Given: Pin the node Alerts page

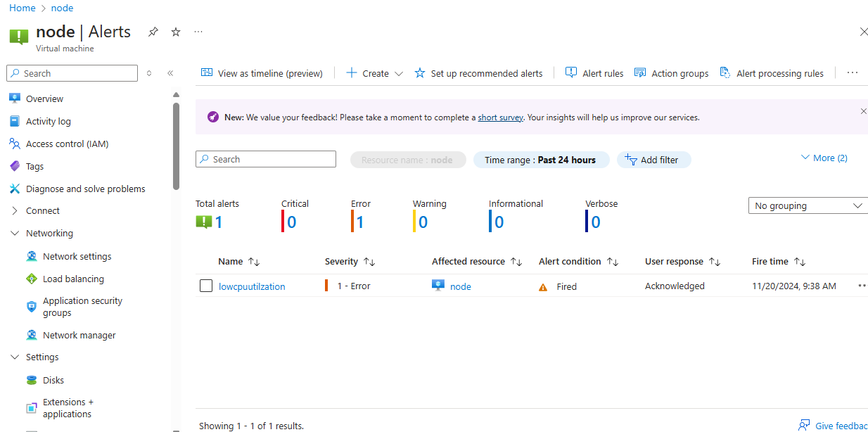Looking at the screenshot, I should pyautogui.click(x=153, y=32).
